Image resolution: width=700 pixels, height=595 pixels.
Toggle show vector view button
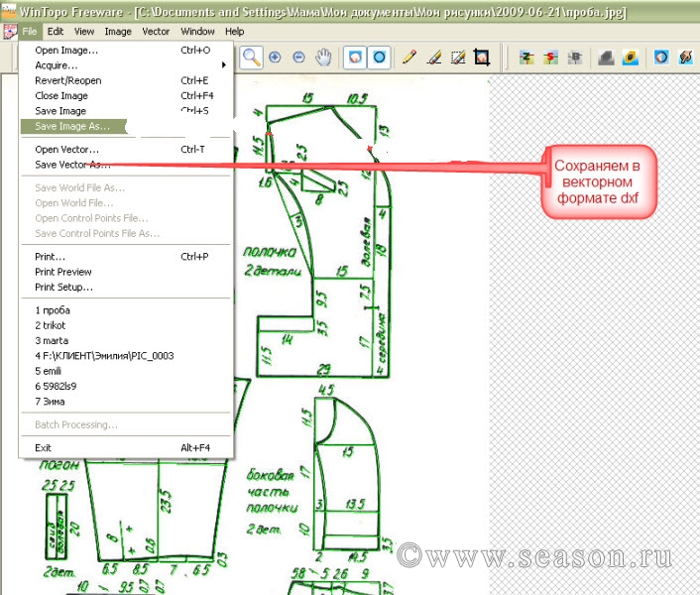click(379, 58)
